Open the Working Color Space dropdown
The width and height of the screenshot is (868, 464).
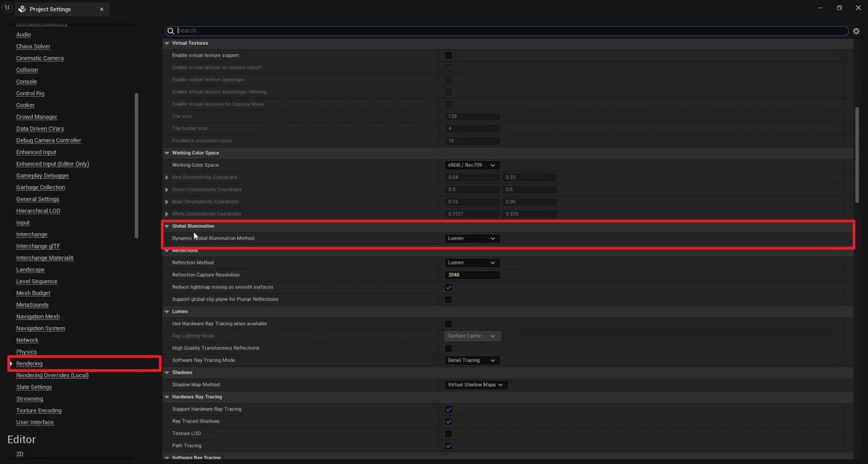coord(472,165)
